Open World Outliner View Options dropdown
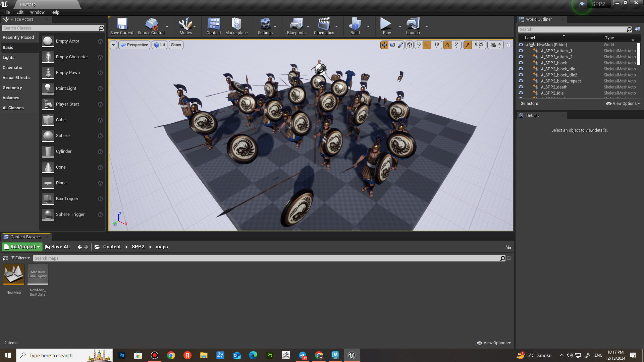The height and width of the screenshot is (362, 644). pyautogui.click(x=623, y=104)
